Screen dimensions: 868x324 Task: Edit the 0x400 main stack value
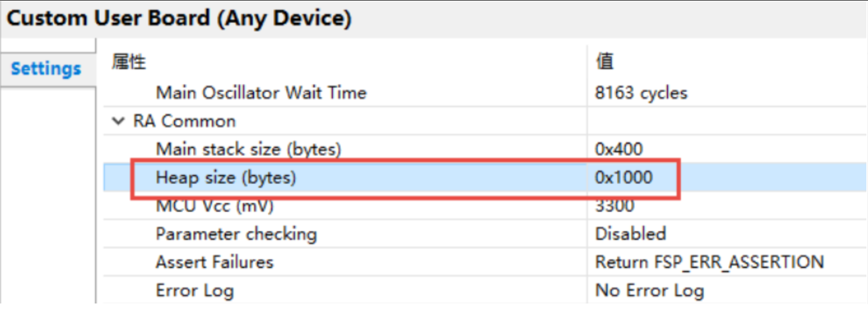(619, 149)
